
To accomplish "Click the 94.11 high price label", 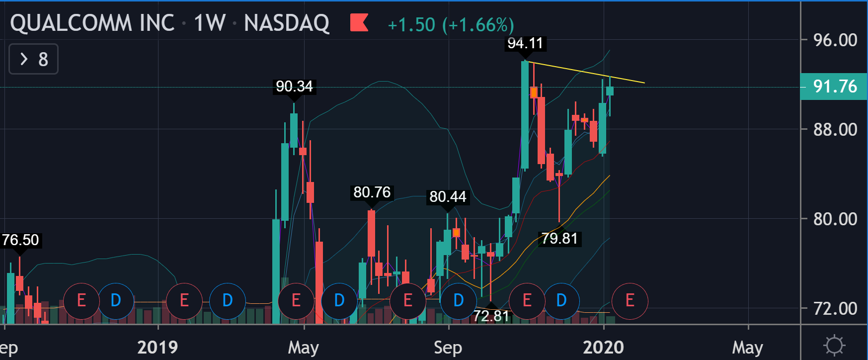I will click(525, 44).
